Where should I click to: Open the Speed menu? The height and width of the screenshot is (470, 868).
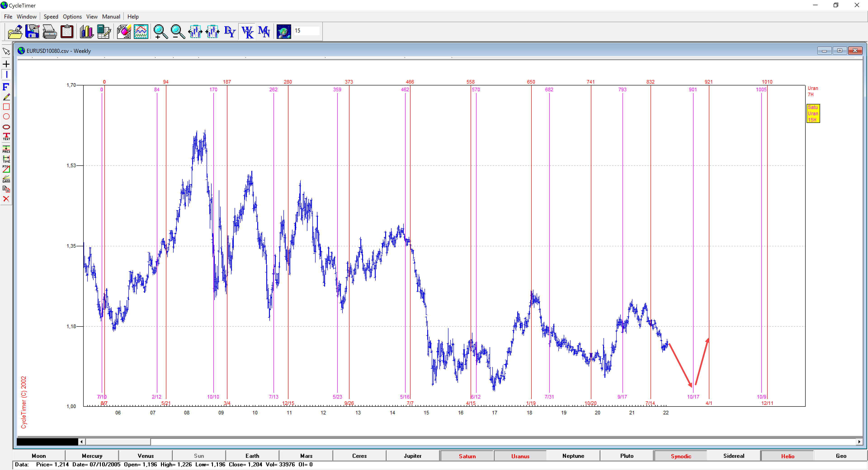51,16
